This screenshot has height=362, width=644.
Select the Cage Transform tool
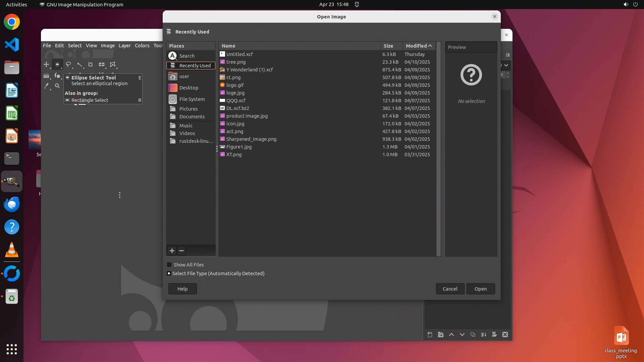click(x=113, y=64)
